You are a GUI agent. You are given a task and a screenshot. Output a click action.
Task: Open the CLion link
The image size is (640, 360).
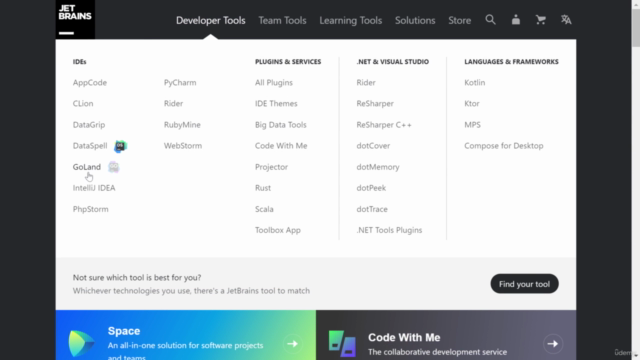click(83, 104)
